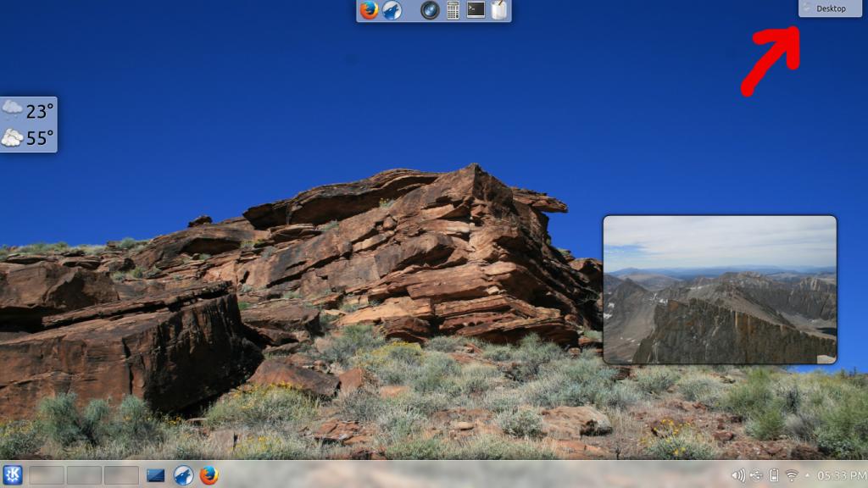Open the Wi-Fi network tray icon
Viewport: 868px width, 488px height.
point(792,475)
